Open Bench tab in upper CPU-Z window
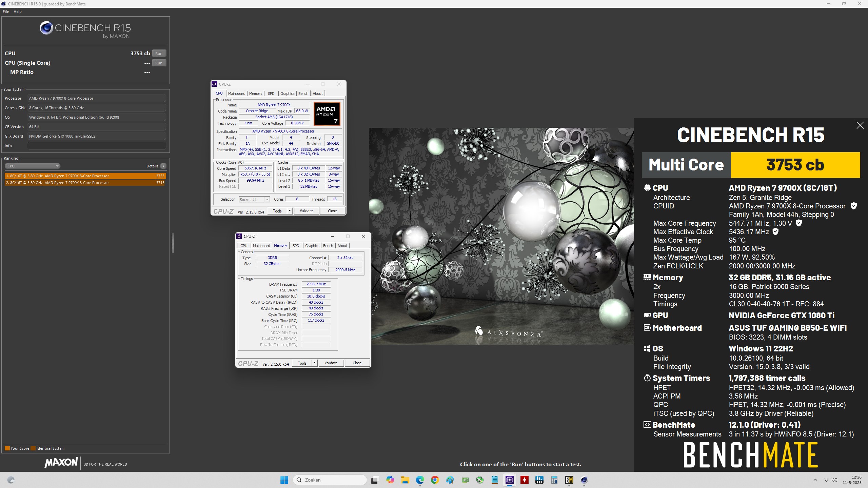868x488 pixels. (303, 94)
